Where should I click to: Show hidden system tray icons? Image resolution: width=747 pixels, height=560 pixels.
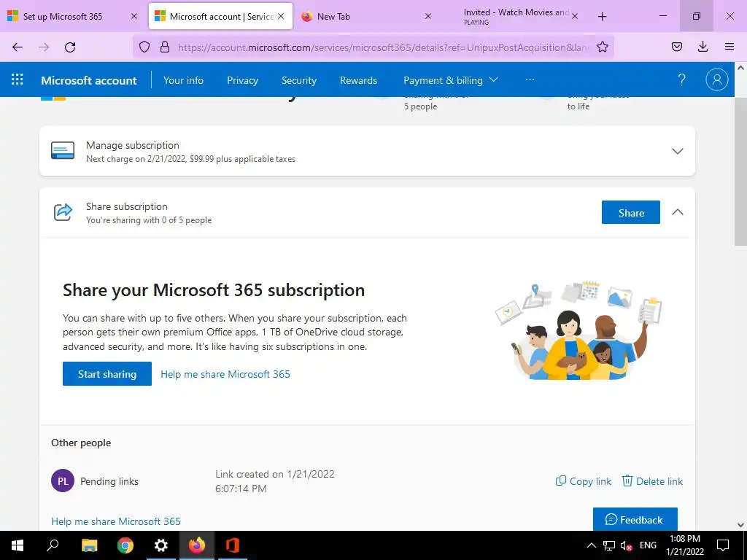tap(591, 545)
